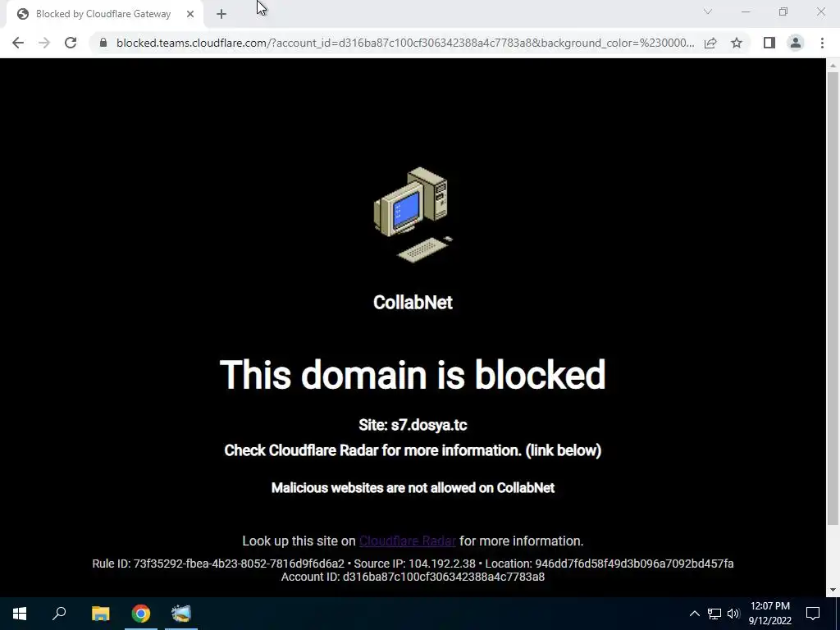This screenshot has width=840, height=630.
Task: Open the notification center icon
Action: [x=813, y=614]
